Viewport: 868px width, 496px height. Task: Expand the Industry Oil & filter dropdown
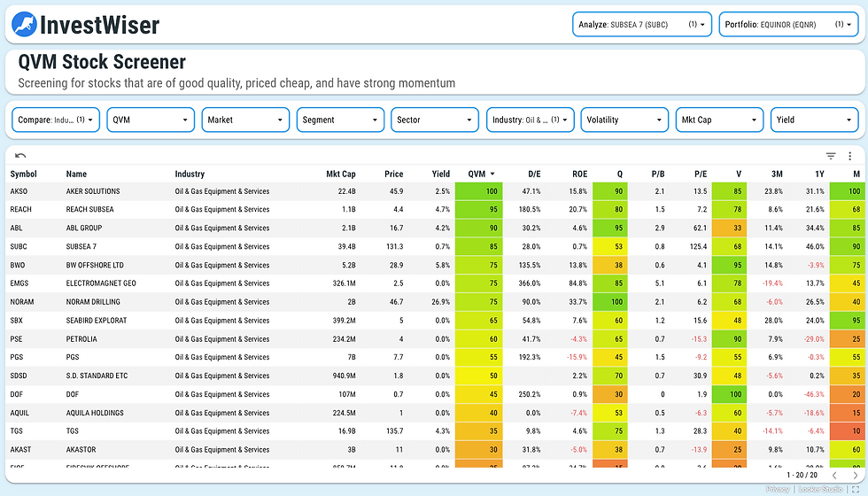(x=531, y=120)
